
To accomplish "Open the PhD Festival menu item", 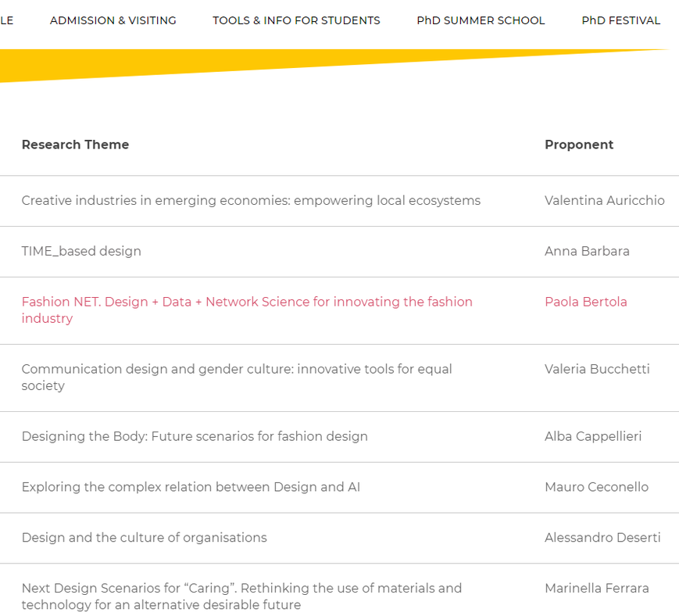I will tap(620, 20).
